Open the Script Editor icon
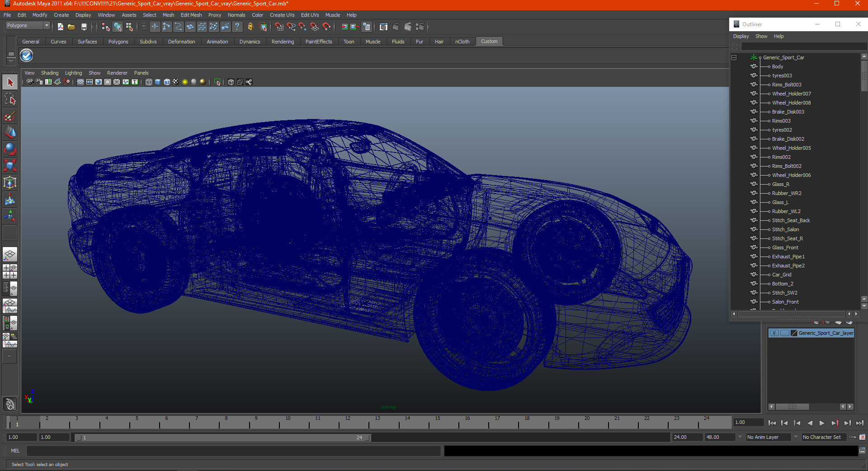This screenshot has width=868, height=471. (862, 451)
